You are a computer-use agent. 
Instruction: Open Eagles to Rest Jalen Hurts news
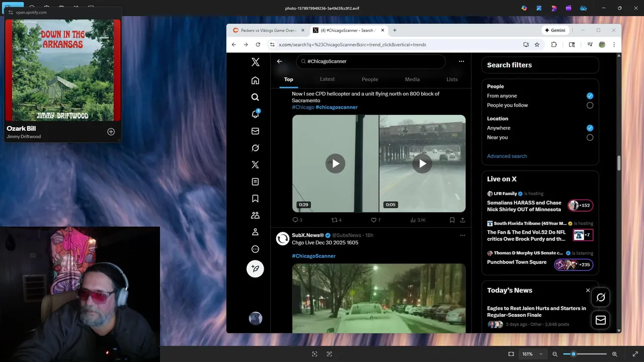pos(536,312)
